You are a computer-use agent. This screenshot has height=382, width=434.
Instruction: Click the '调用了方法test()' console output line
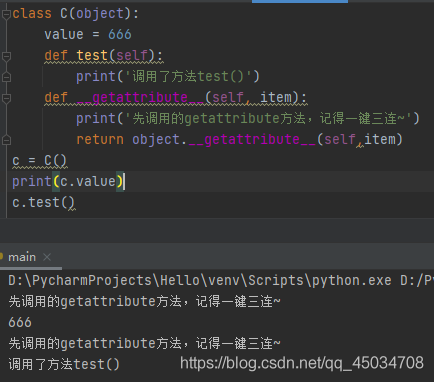64,364
